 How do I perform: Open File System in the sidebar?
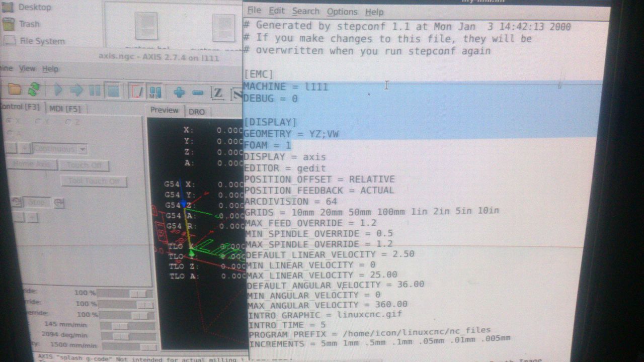[34, 41]
